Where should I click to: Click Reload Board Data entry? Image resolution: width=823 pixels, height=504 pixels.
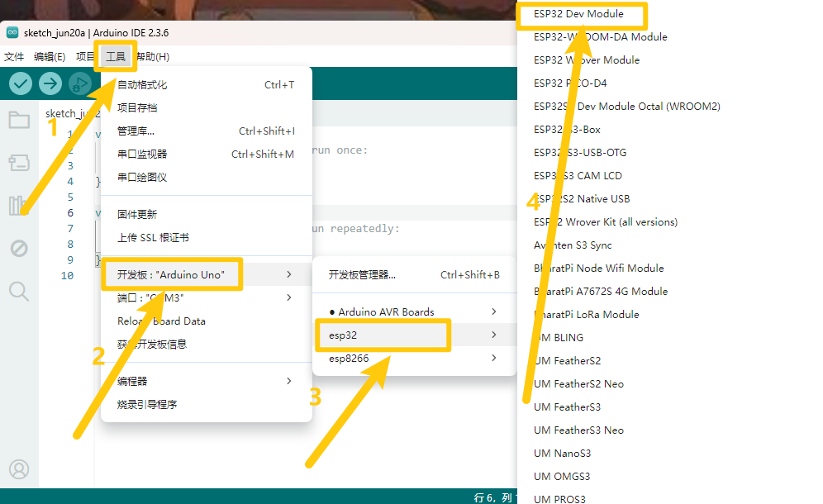click(207, 321)
